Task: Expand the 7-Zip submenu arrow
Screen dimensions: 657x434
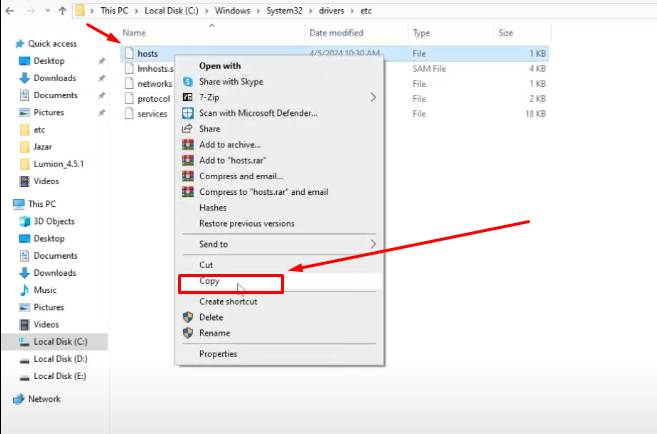Action: click(x=373, y=97)
